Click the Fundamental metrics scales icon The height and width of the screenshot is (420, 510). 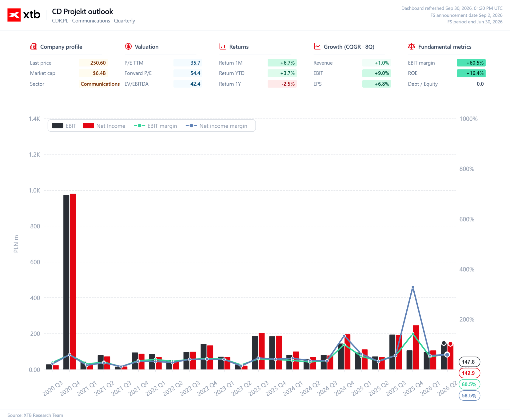[x=412, y=47]
